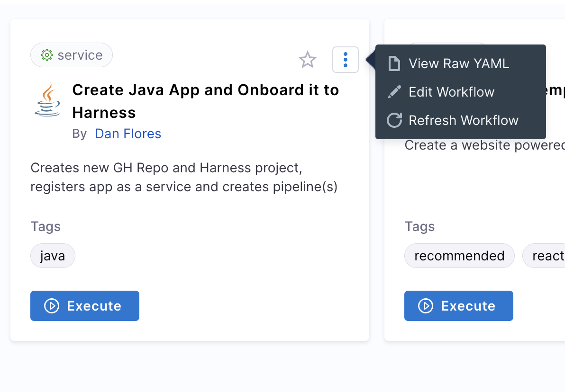Click the three-dot menu button on the Java card
This screenshot has width=565, height=392.
coord(346,60)
